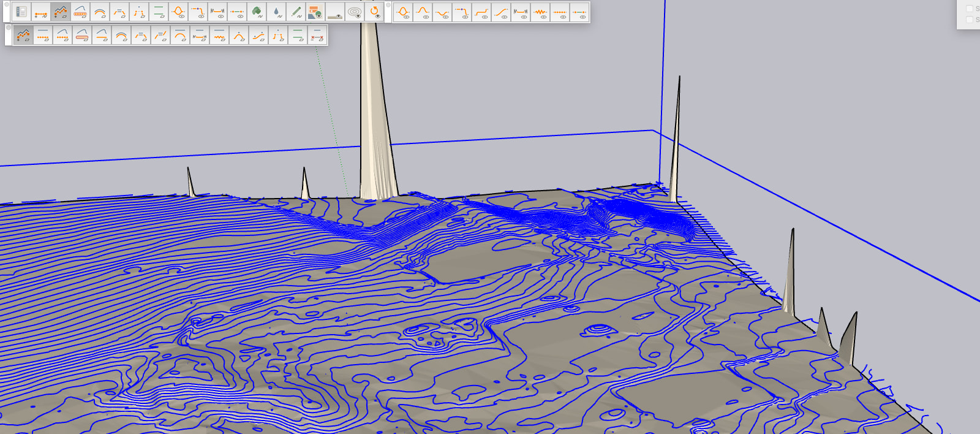Select the red-filled capsule curve icon
Image resolution: width=980 pixels, height=434 pixels.
point(81,36)
